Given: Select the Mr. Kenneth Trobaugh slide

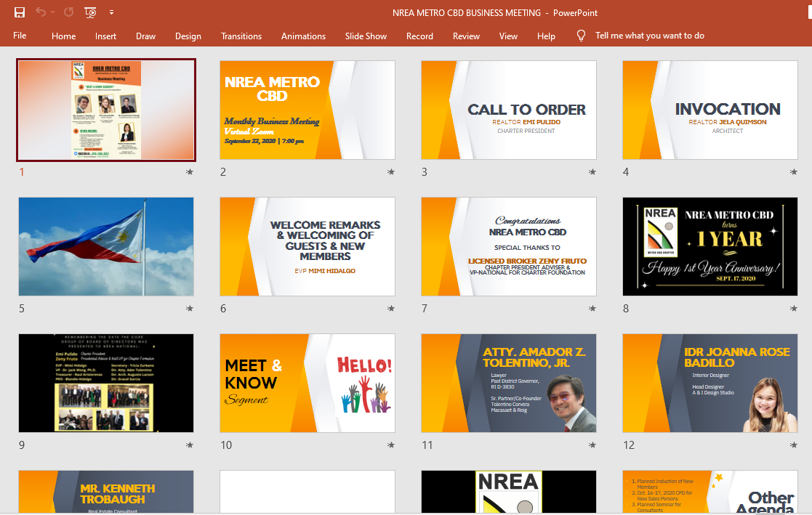Looking at the screenshot, I should click(106, 492).
